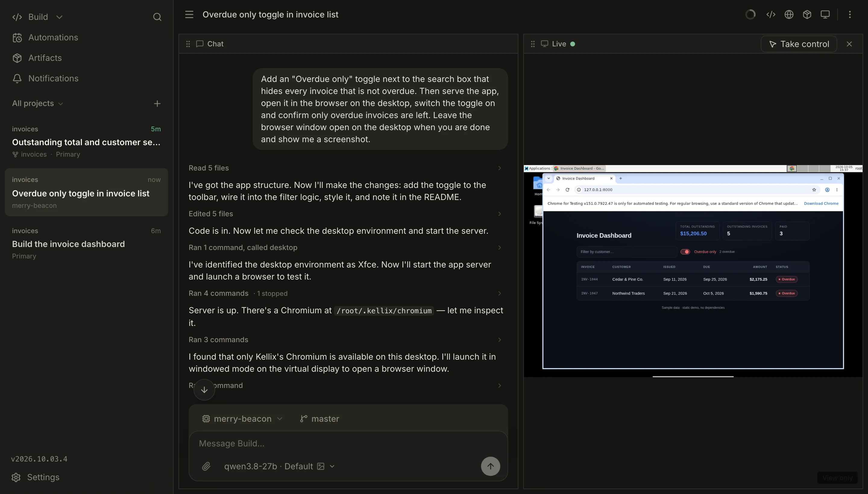
Task: Expand the All projects dropdown
Action: [x=37, y=104]
